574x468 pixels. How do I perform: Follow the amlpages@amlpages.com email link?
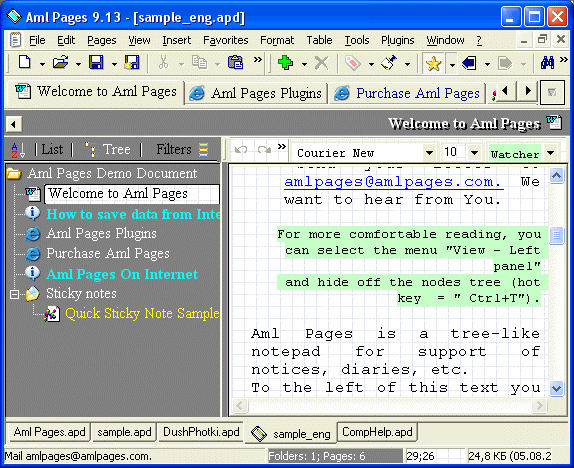point(393,182)
